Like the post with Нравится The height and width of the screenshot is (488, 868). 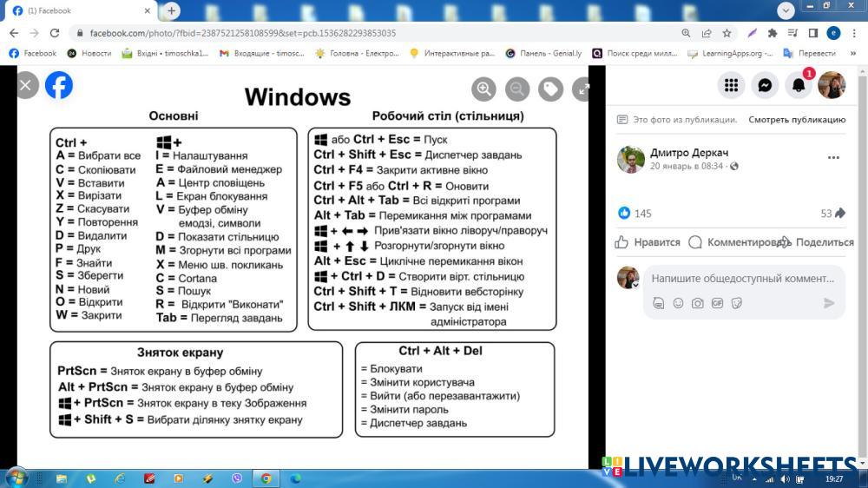[x=648, y=242]
